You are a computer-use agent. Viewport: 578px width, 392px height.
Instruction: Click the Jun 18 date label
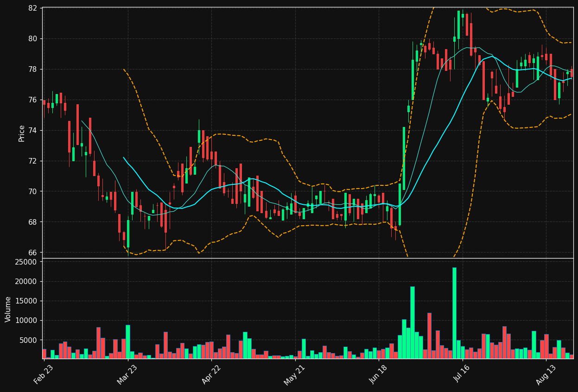[378, 375]
